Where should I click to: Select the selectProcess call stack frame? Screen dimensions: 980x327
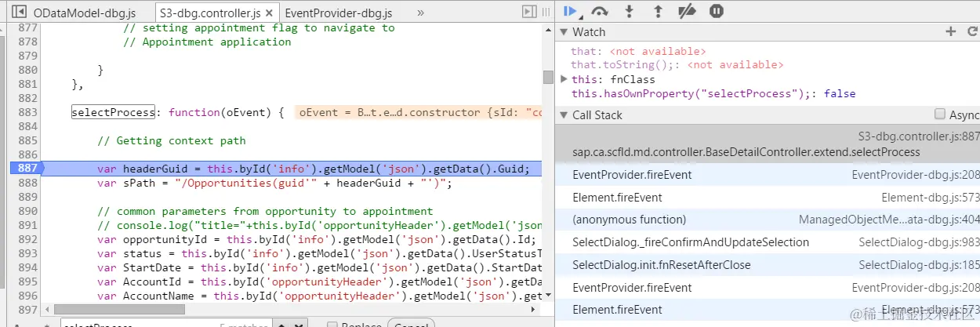click(768, 144)
